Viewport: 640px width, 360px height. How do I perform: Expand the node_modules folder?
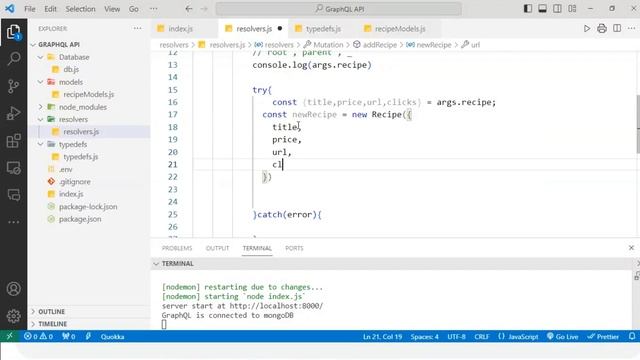82,107
